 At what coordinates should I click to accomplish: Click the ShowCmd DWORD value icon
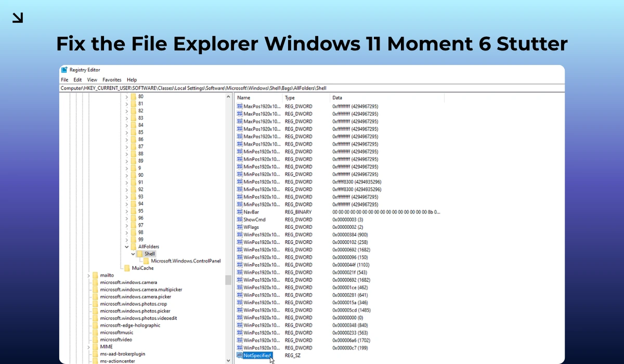point(240,219)
